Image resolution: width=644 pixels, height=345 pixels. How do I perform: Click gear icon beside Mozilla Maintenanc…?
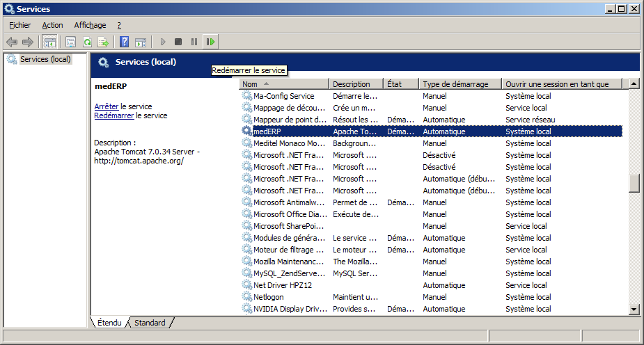click(246, 261)
